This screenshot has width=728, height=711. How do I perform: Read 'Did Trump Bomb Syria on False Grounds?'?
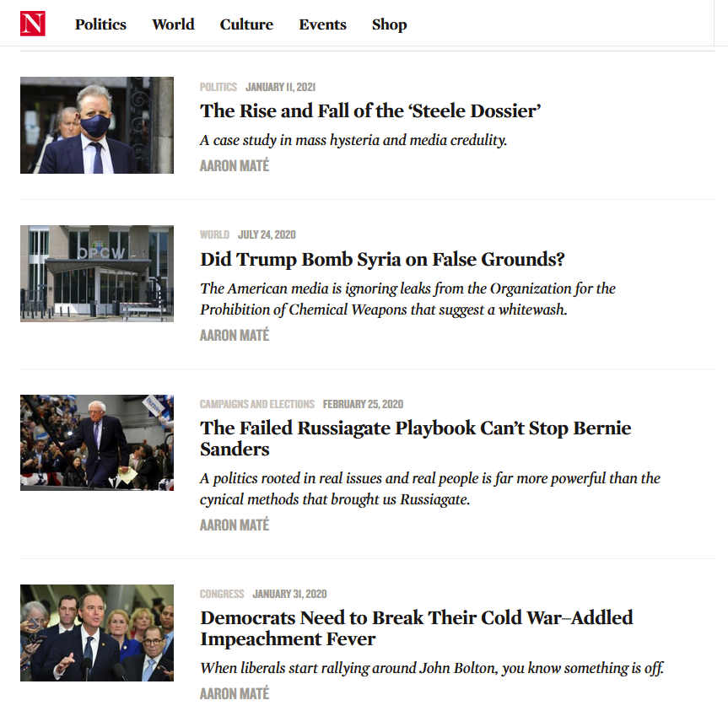(x=382, y=260)
